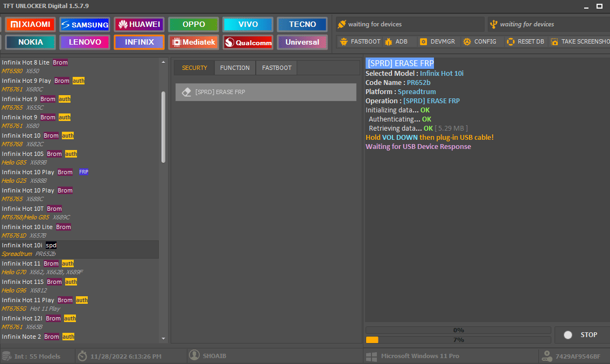Click the Infinix Hot 10i selected model text

[441, 74]
